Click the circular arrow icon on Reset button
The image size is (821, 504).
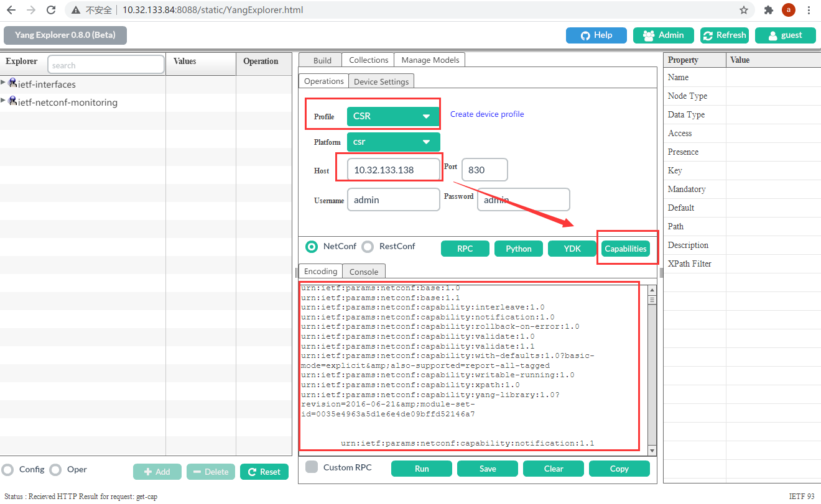coord(253,472)
